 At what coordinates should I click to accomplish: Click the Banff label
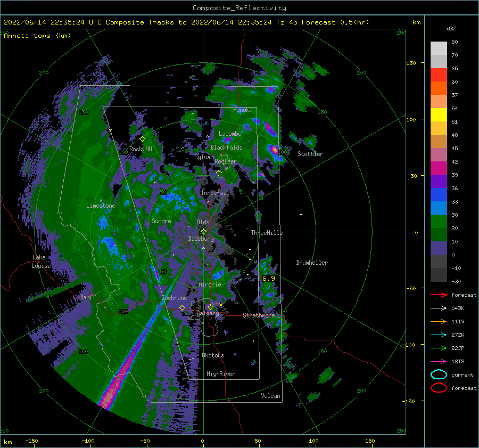click(x=88, y=297)
